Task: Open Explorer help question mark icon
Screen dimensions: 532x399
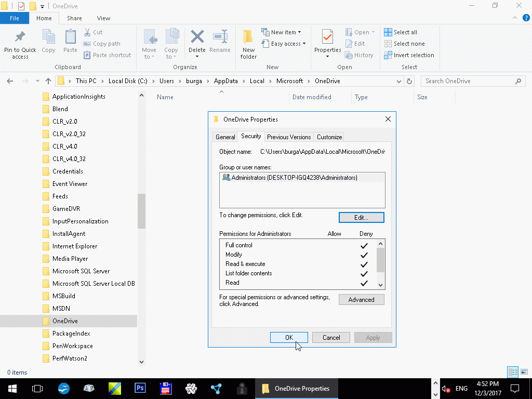Action: coord(526,18)
